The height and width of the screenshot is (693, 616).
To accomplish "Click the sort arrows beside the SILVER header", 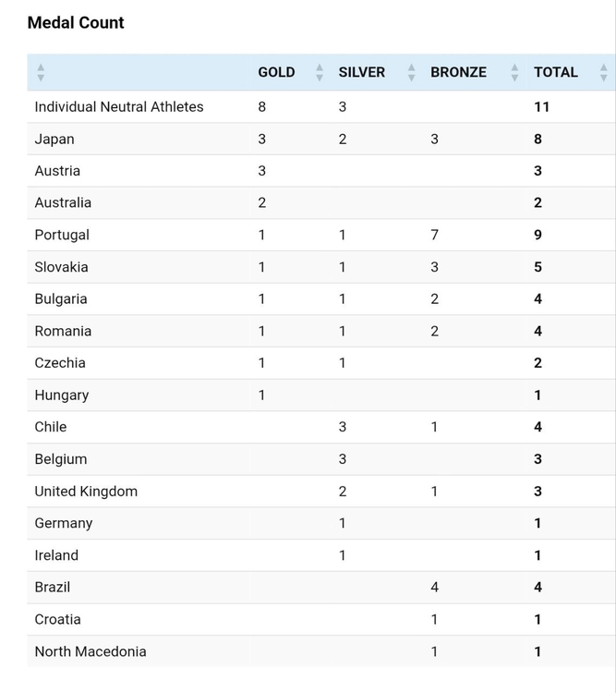I will click(x=411, y=72).
